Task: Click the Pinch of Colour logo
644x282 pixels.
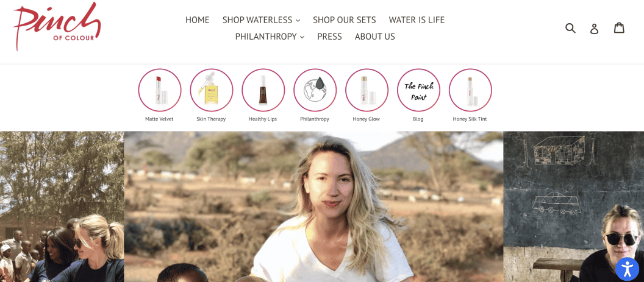Action: tap(57, 26)
